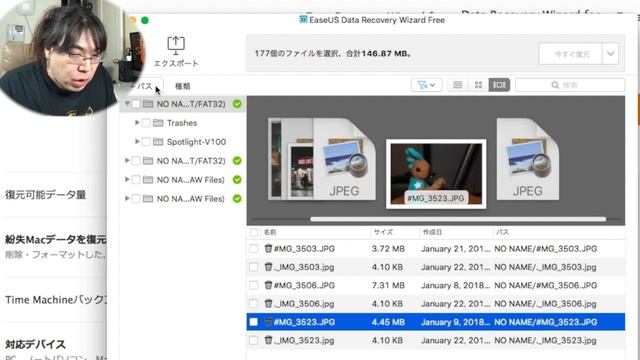640x360 pixels.
Task: Click the cover flow horizontal scrollbar
Action: tap(458, 219)
